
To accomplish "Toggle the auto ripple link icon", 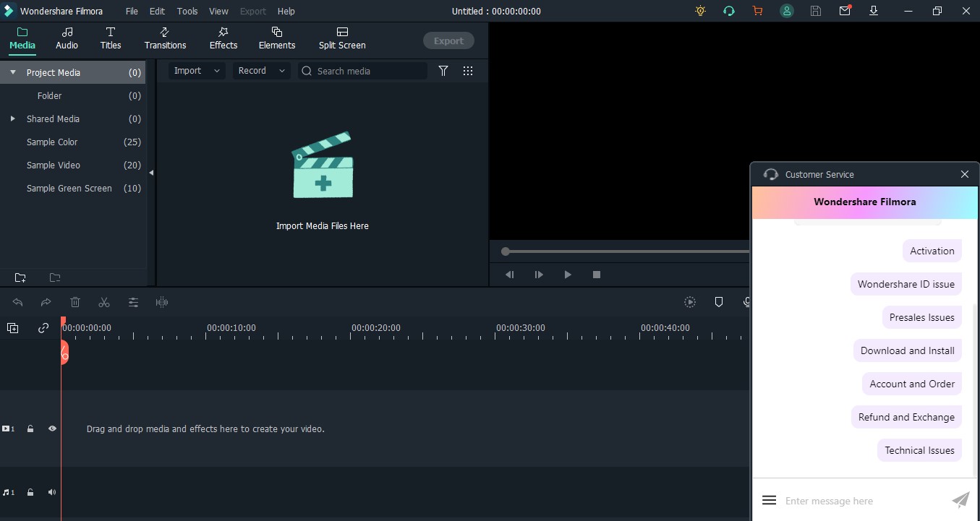I will [43, 328].
